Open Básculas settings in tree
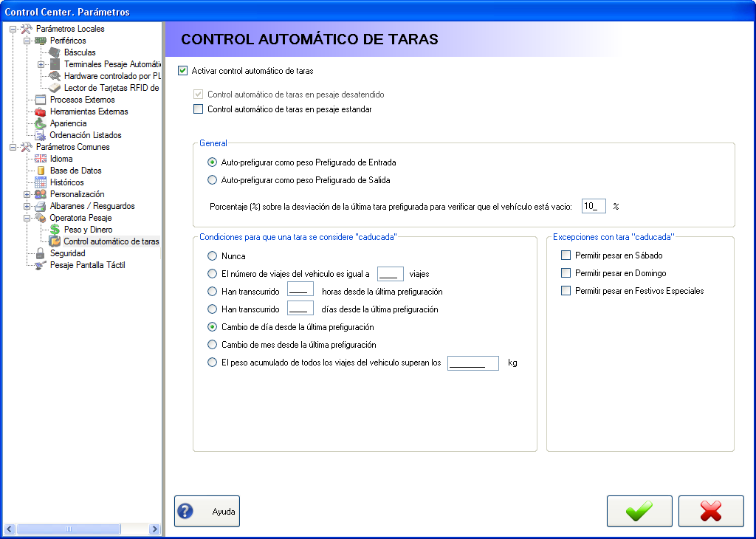 click(80, 52)
